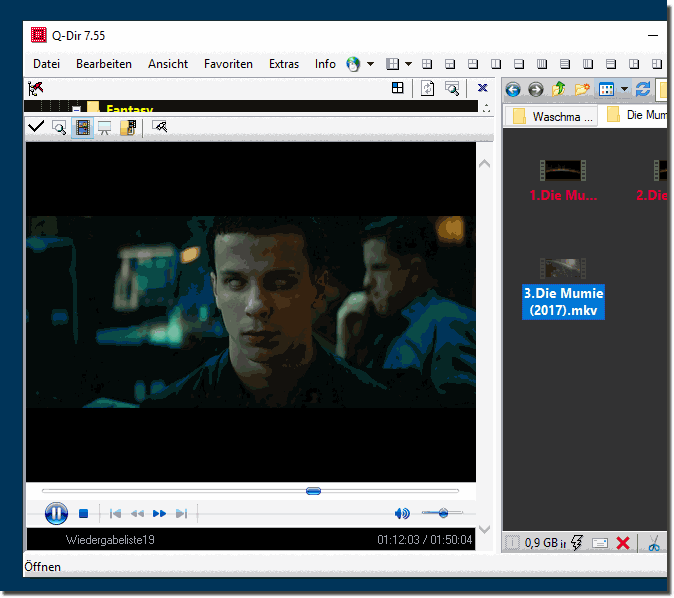This screenshot has width=674, height=598.
Task: Select layout with one left pane and two right
Action: point(634,64)
